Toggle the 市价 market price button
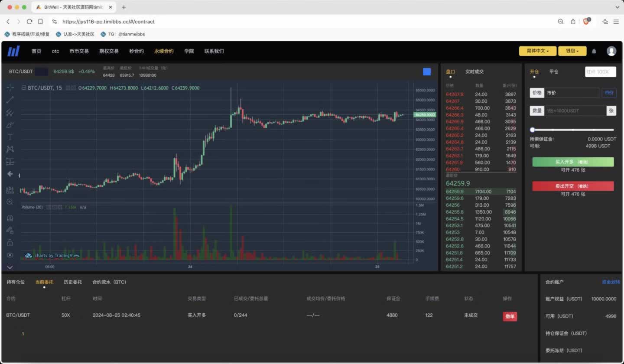624x364 pixels. coord(609,93)
